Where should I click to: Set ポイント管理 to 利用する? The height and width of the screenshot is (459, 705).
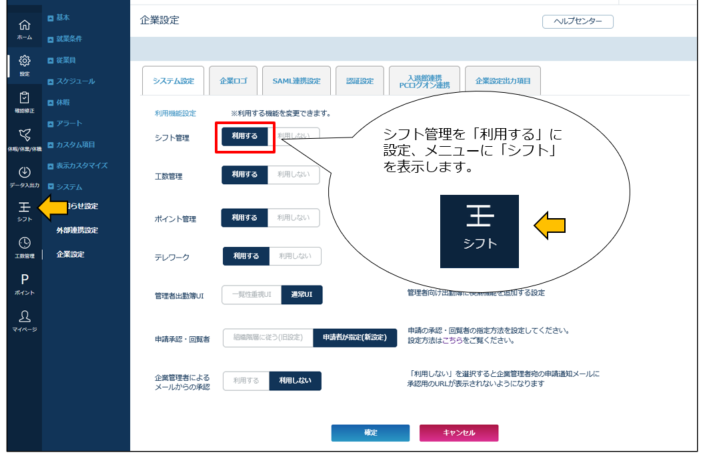point(245,218)
